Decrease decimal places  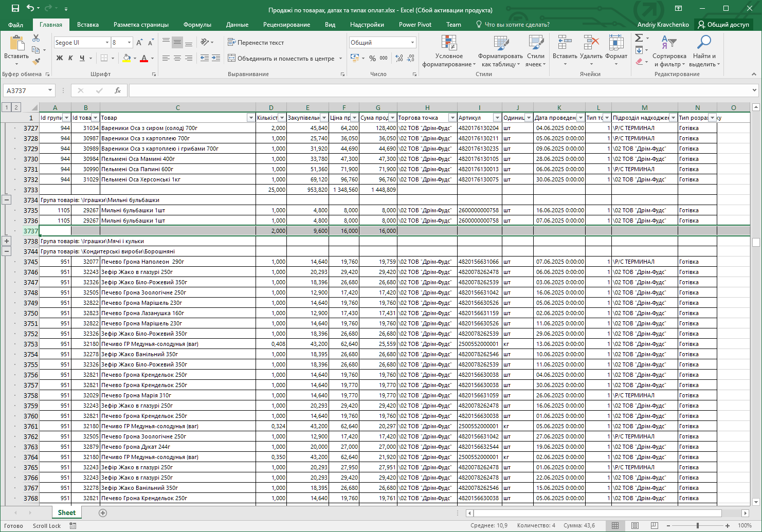pyautogui.click(x=411, y=58)
